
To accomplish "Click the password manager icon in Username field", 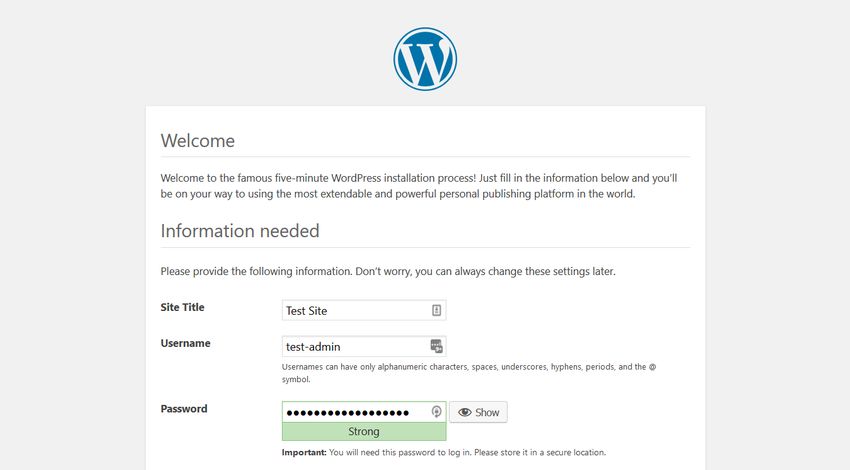I will coord(436,346).
